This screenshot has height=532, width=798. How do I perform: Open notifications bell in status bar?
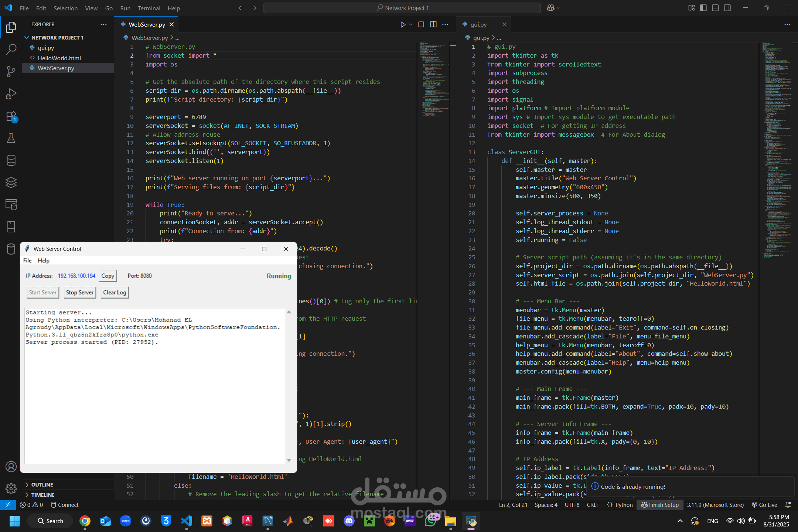click(788, 505)
